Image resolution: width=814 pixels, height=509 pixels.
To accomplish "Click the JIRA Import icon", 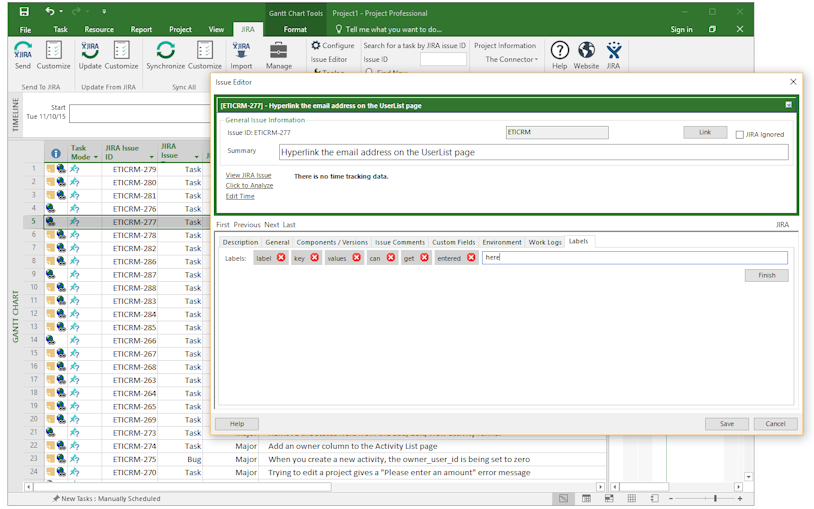I will click(241, 50).
